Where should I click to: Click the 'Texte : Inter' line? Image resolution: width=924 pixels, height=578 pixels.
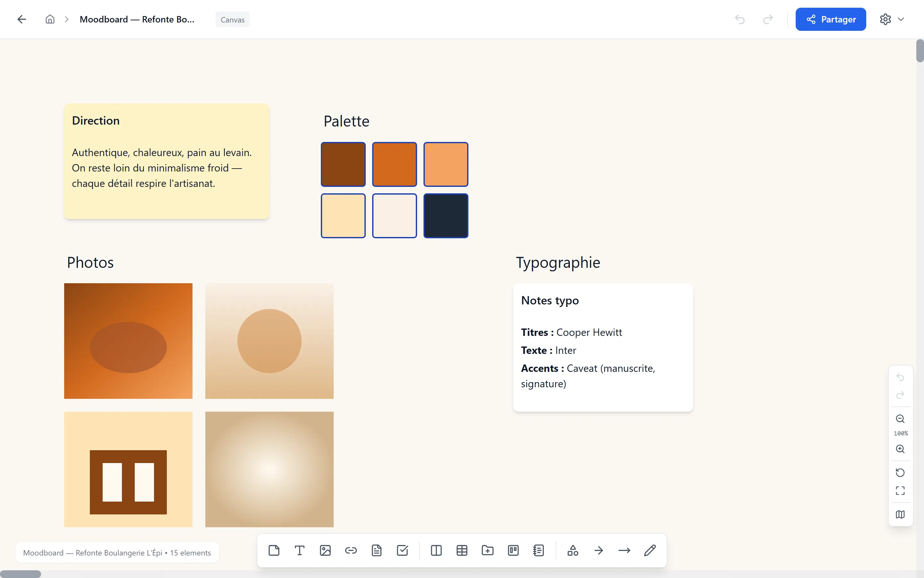tap(548, 350)
